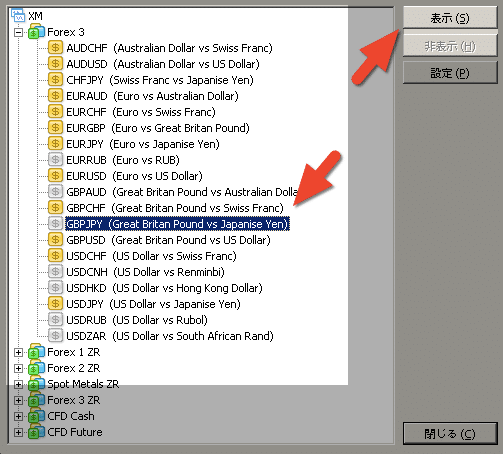Select USDHKD (US Dollar vs Hong Kong Dollar)
The width and height of the screenshot is (503, 454).
[x=164, y=288]
